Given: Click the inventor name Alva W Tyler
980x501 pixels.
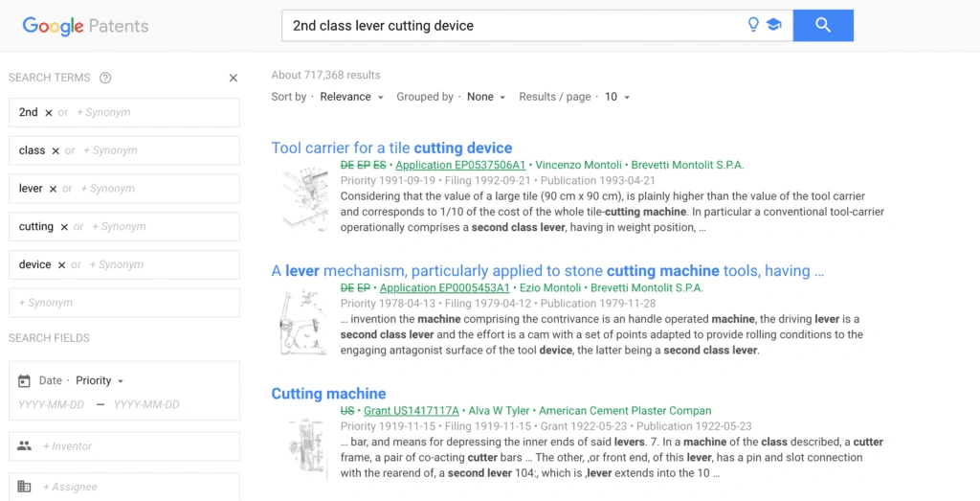Looking at the screenshot, I should tap(499, 411).
